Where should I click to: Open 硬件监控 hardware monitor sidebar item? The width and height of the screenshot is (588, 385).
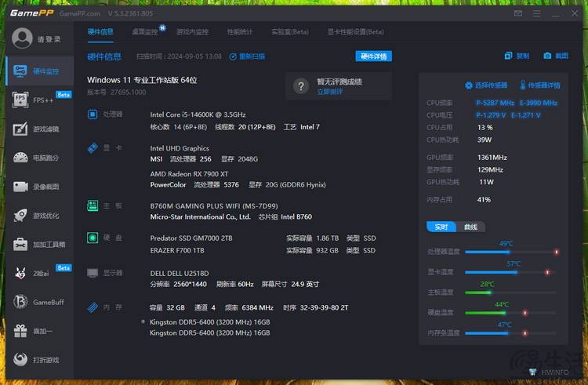tap(40, 71)
